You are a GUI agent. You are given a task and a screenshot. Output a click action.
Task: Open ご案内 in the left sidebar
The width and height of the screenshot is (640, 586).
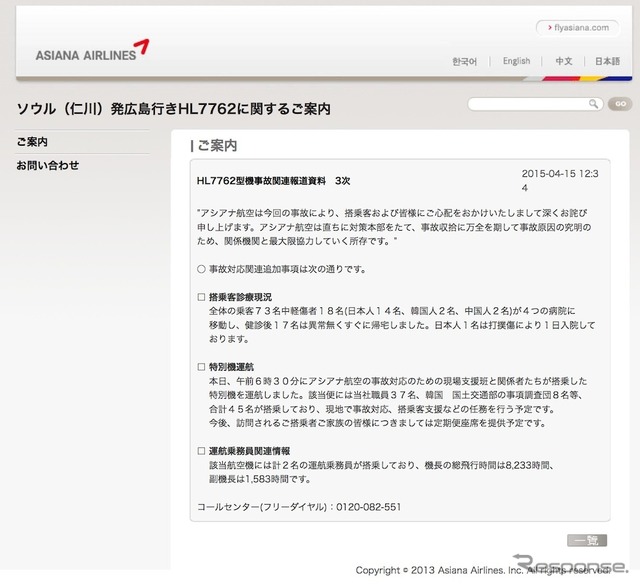point(32,142)
